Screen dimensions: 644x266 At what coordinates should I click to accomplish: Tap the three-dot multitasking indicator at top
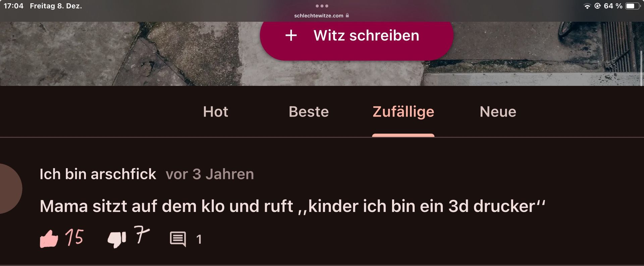point(322,6)
